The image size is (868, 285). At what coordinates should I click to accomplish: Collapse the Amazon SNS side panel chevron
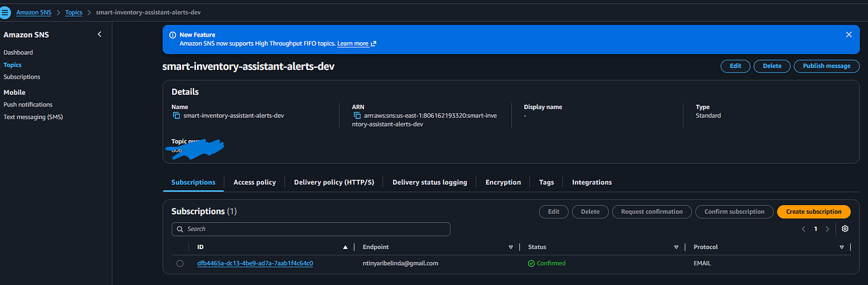(x=100, y=35)
